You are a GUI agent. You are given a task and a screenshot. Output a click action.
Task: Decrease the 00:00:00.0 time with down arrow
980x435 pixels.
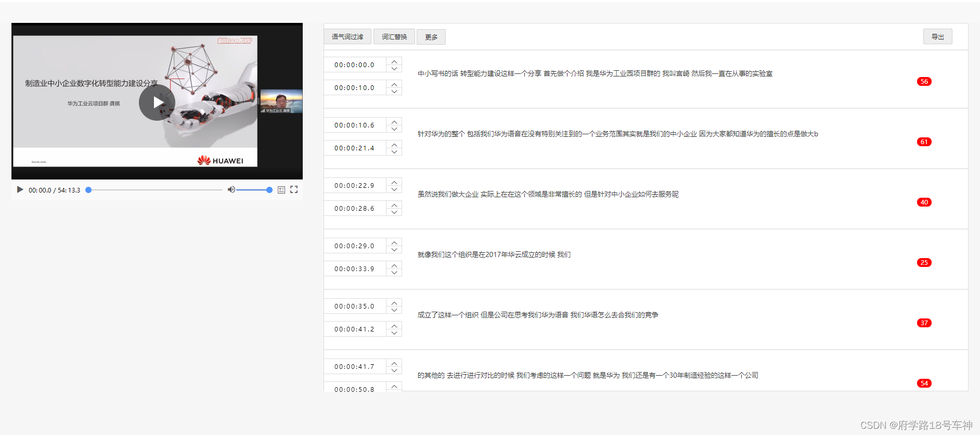(394, 69)
